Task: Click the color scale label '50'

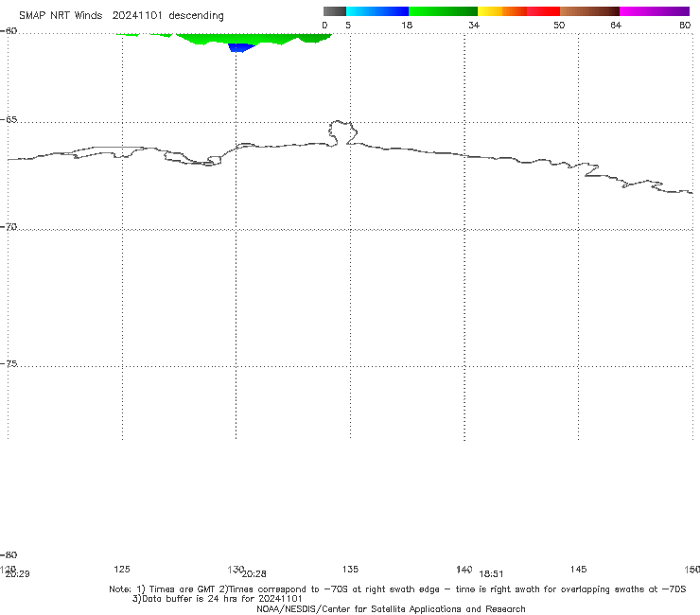Action: coord(559,25)
